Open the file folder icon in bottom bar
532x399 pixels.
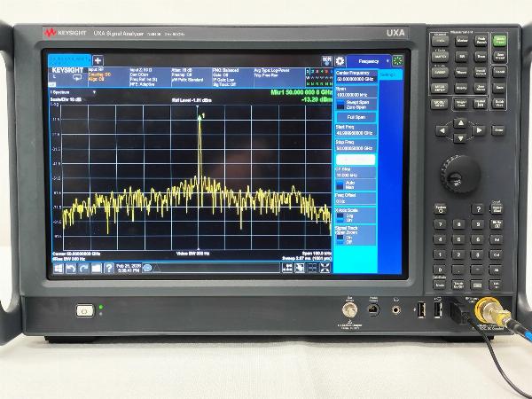coord(96,267)
